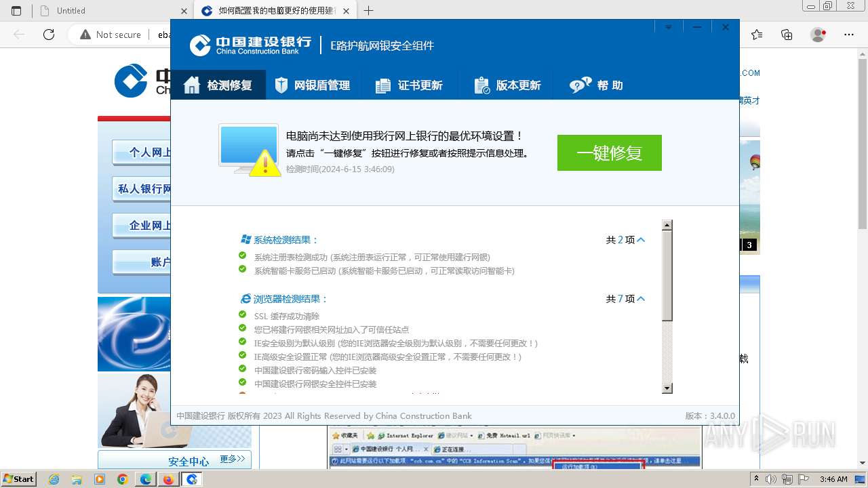Screen dimensions: 868x488
Task: Select the 中国建设银行网银安全控件已安装 row
Action: tap(315, 384)
